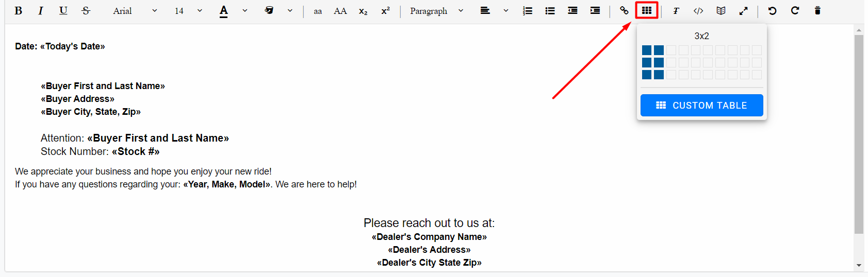The width and height of the screenshot is (868, 277).
Task: Click the editor scrollbar up arrow
Action: click(x=859, y=30)
